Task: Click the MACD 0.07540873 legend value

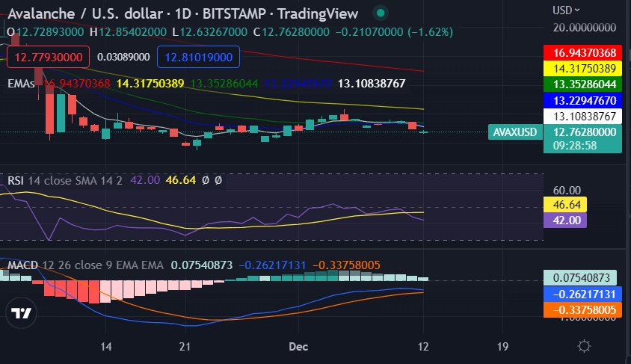Action: point(202,265)
